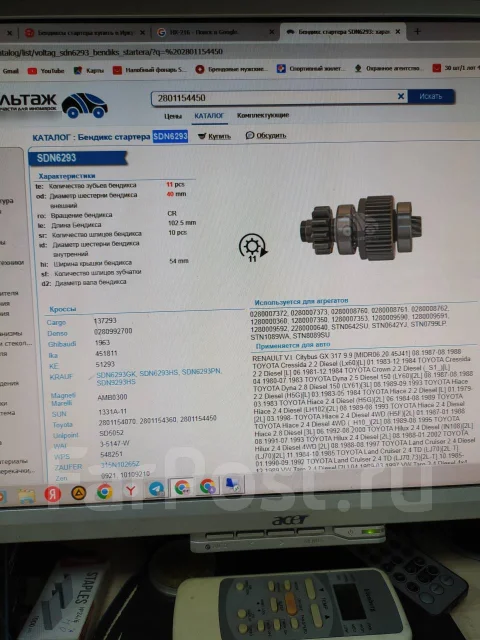Click the Voltag car logo
The image size is (480, 640).
[x=84, y=105]
